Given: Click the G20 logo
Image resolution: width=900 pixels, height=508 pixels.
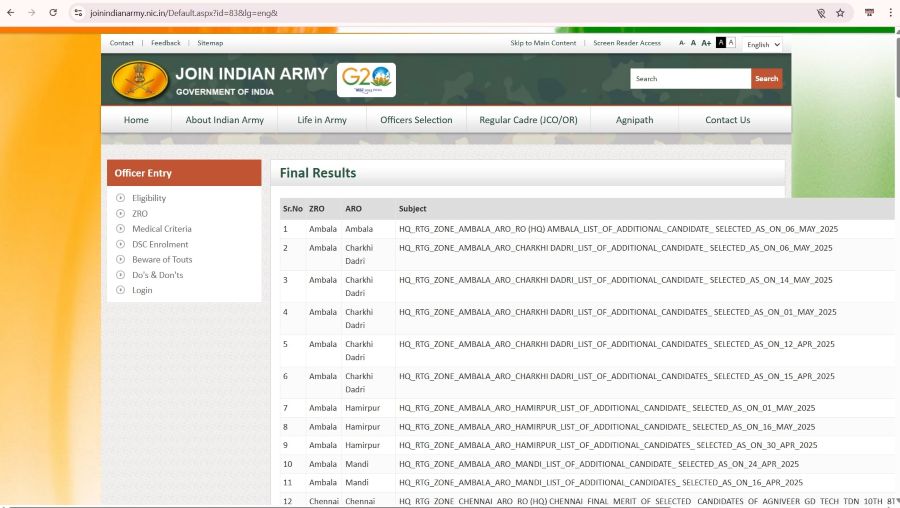Looking at the screenshot, I should (x=366, y=80).
